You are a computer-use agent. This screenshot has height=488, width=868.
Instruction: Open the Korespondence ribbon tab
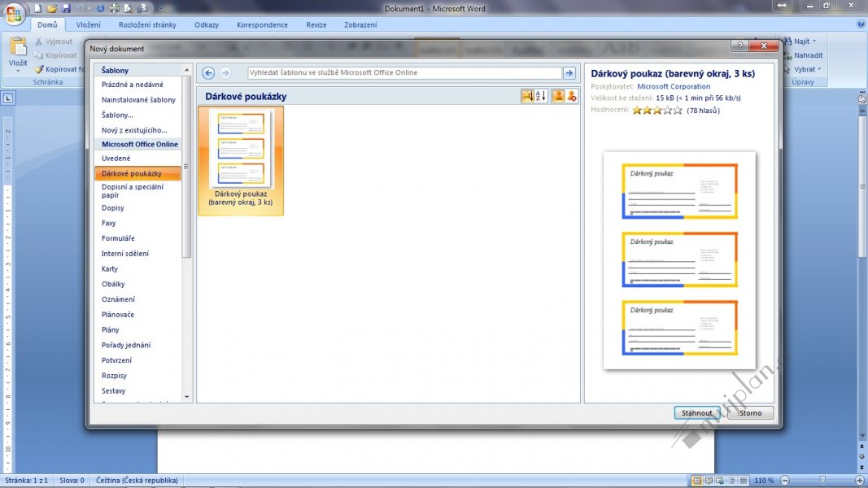click(x=262, y=25)
